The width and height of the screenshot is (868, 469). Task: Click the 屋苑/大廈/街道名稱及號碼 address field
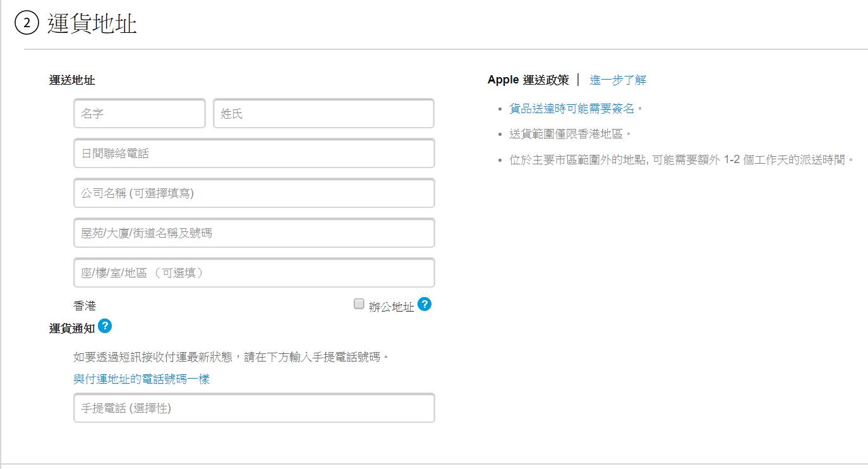click(253, 233)
